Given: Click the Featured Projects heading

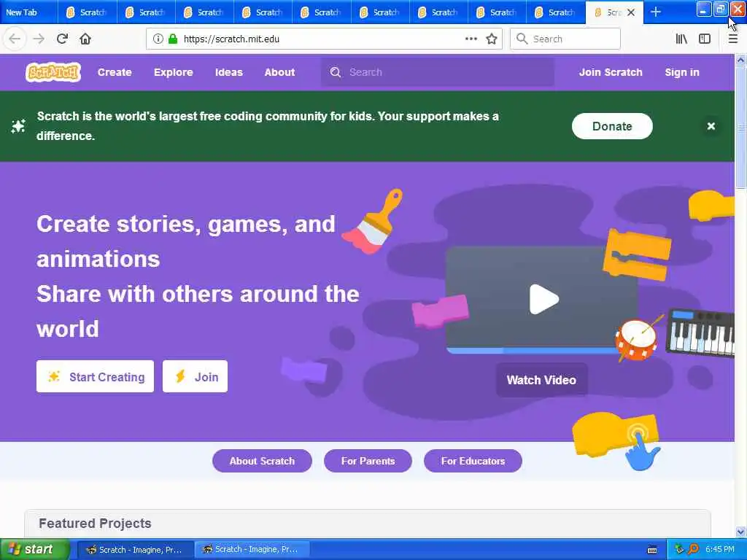Looking at the screenshot, I should (96, 524).
